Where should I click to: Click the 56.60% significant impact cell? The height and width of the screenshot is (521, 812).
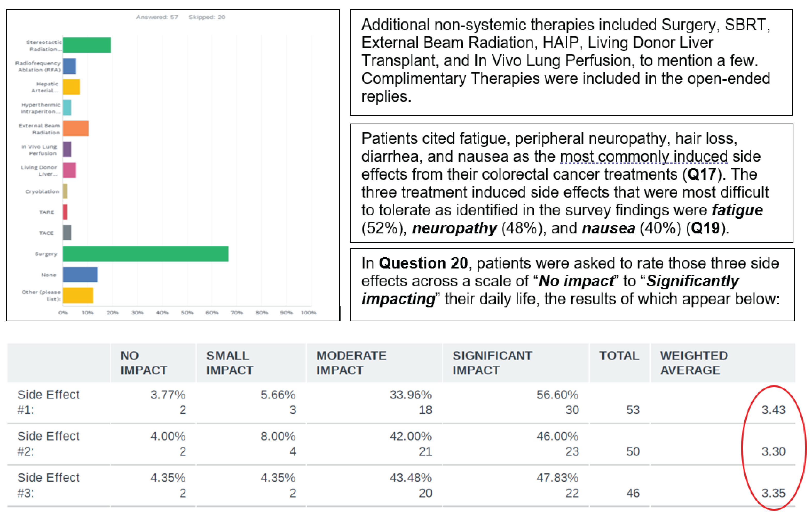(x=557, y=394)
